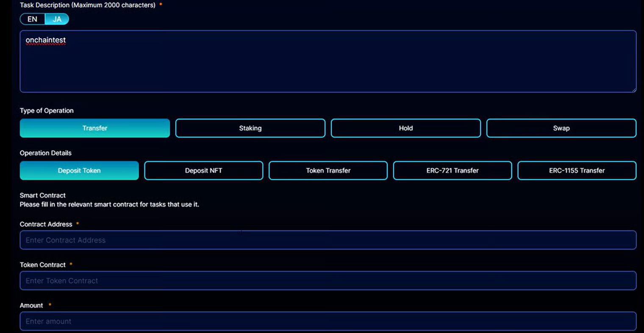The width and height of the screenshot is (644, 333).
Task: Pick the Hold operation type
Action: [x=405, y=128]
